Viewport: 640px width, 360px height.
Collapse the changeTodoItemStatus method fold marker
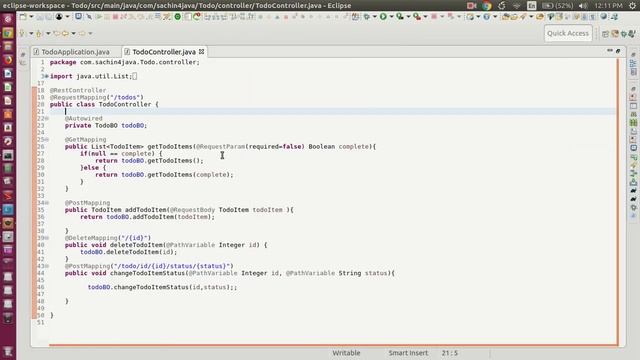click(x=47, y=266)
